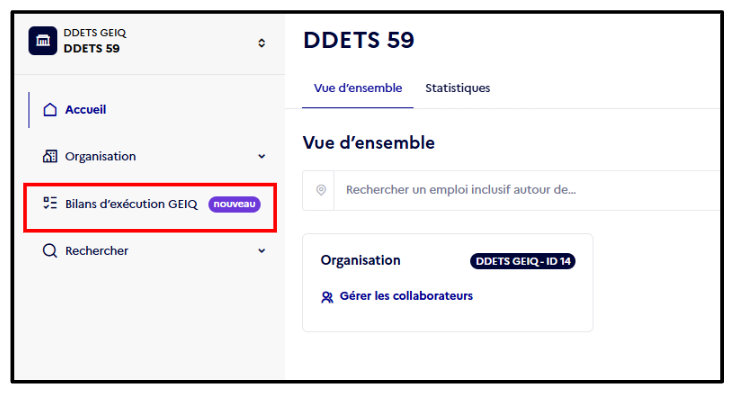Switch to the Statistiques tab
This screenshot has width=733, height=394.
coord(457,88)
